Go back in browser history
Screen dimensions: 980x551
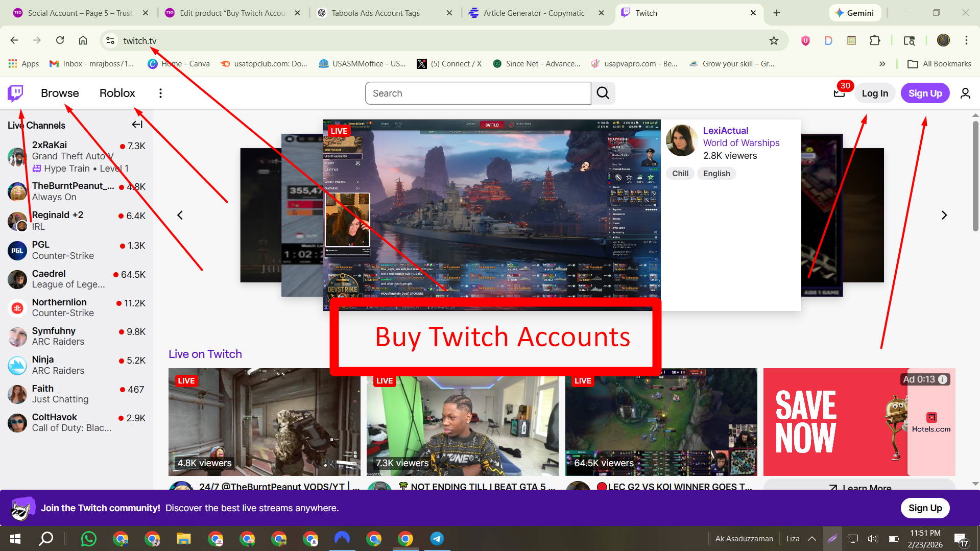pos(14,40)
